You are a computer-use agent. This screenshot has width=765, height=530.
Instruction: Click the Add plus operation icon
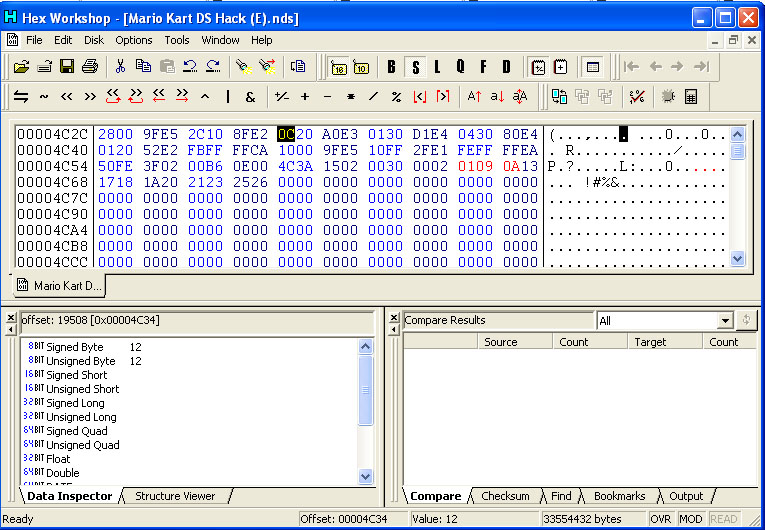pyautogui.click(x=305, y=97)
